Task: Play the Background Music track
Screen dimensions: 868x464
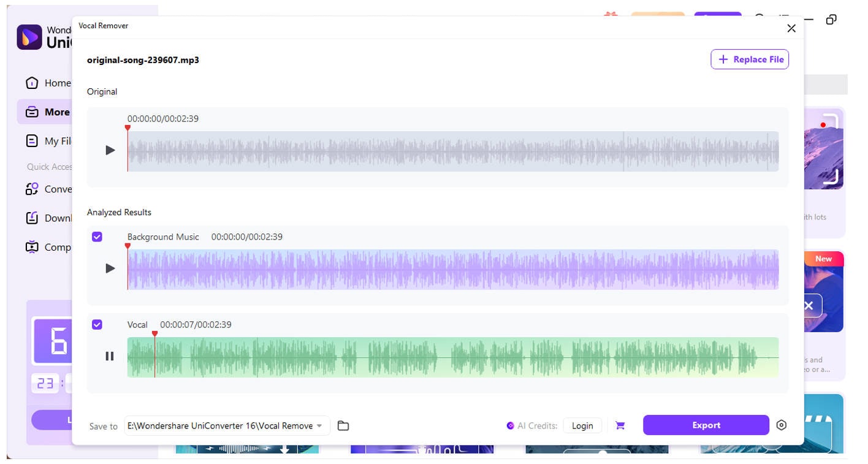Action: coord(110,268)
